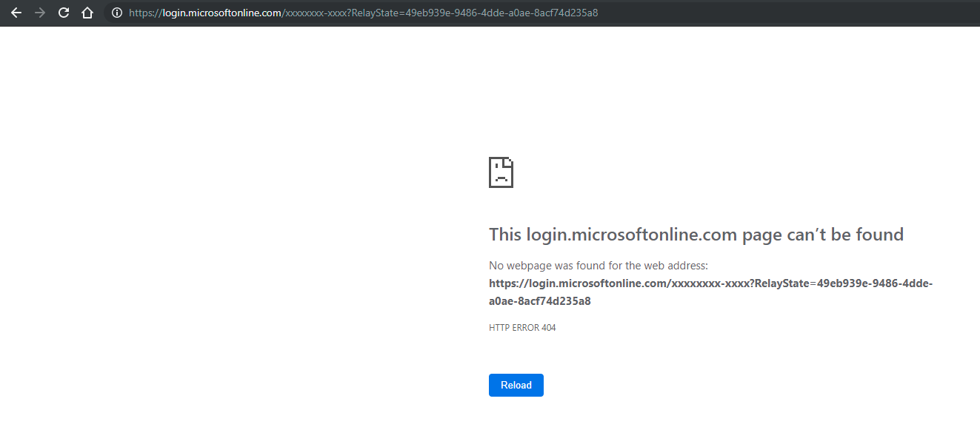Click the "can't be found" heading
This screenshot has width=980, height=447.
[x=696, y=235]
